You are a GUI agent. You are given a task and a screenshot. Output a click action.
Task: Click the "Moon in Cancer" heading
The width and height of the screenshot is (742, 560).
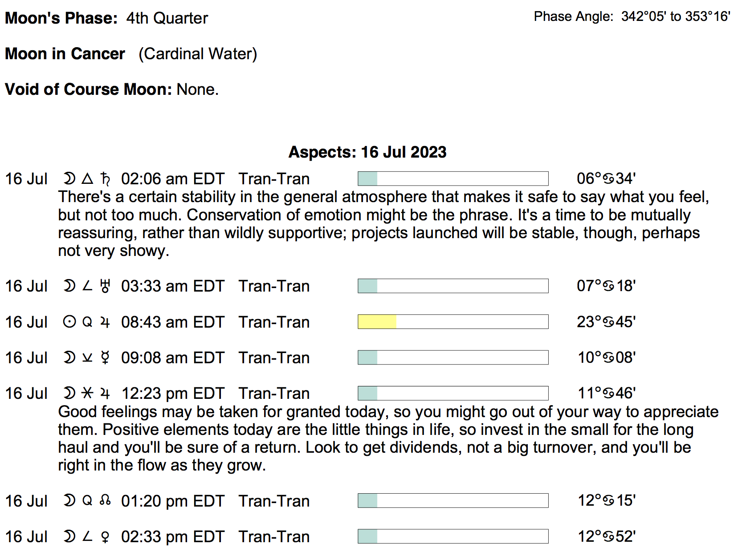pyautogui.click(x=65, y=54)
